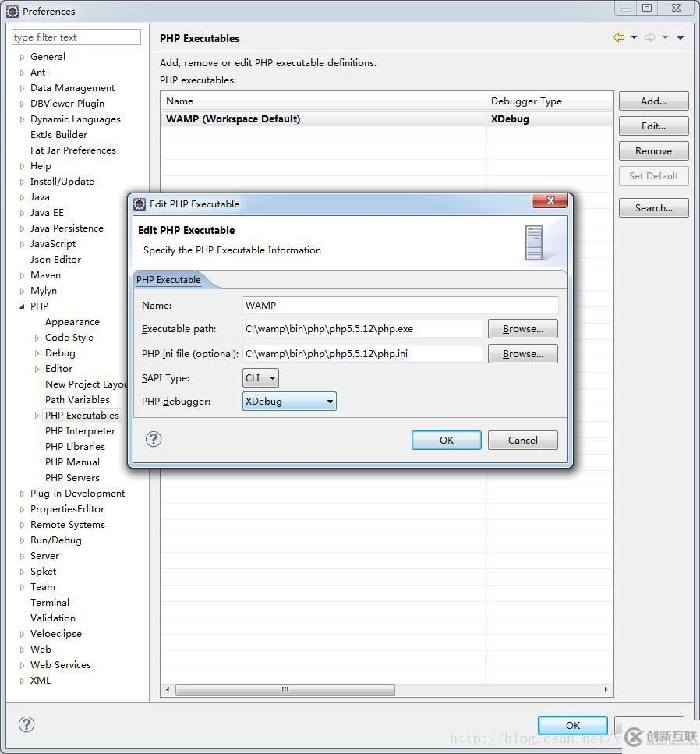Browse for the executable path

click(x=522, y=329)
